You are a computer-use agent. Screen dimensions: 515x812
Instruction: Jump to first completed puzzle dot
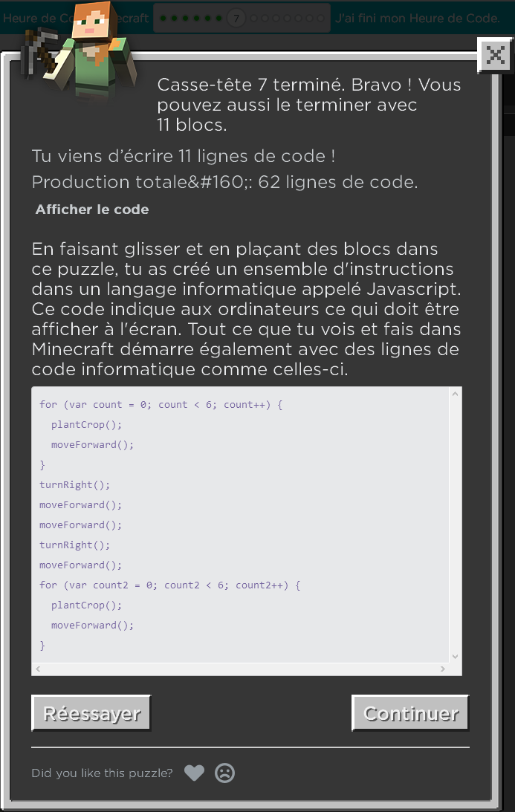click(163, 19)
